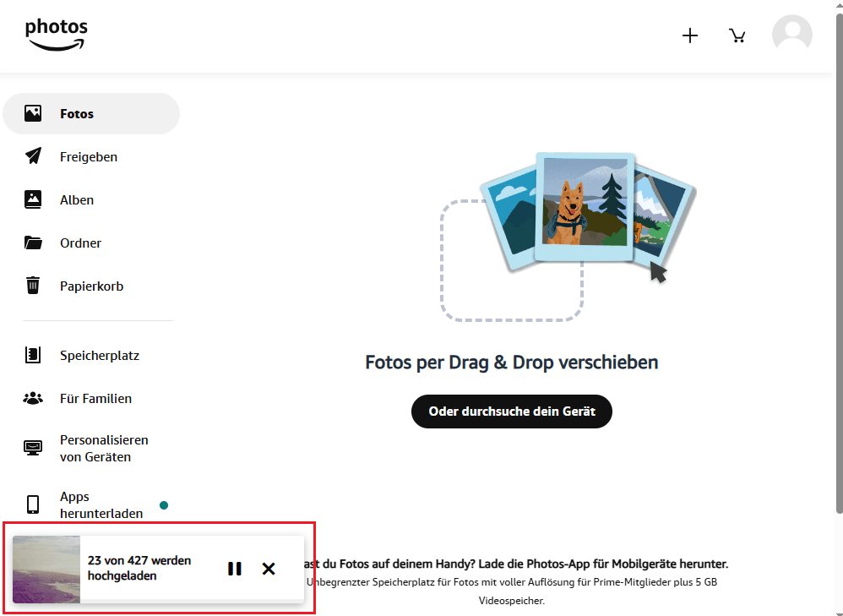Viewport: 843px width, 616px height.
Task: Click the dog photo illustration
Action: point(585,207)
